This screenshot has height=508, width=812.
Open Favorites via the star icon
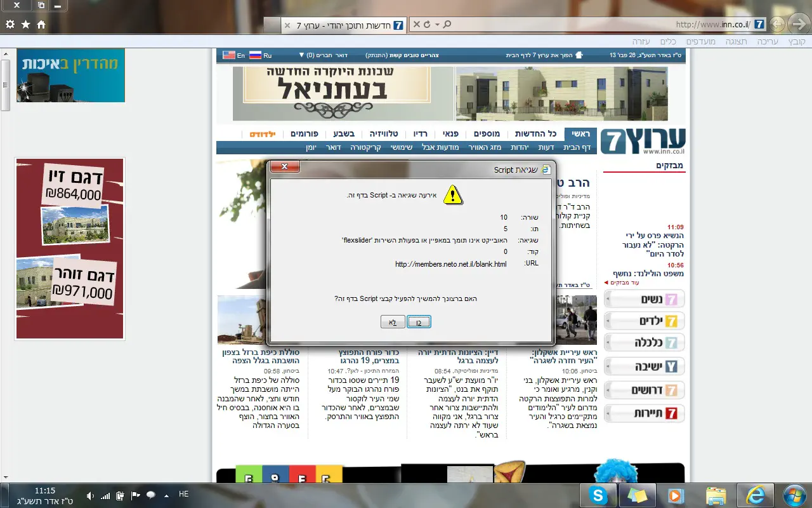pyautogui.click(x=25, y=24)
